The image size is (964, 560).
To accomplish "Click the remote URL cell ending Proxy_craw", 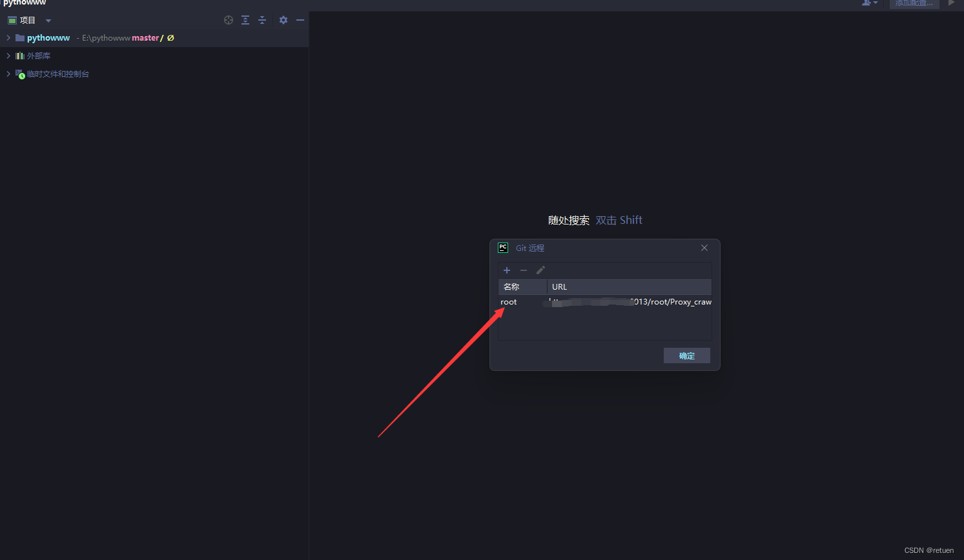I will pyautogui.click(x=630, y=302).
